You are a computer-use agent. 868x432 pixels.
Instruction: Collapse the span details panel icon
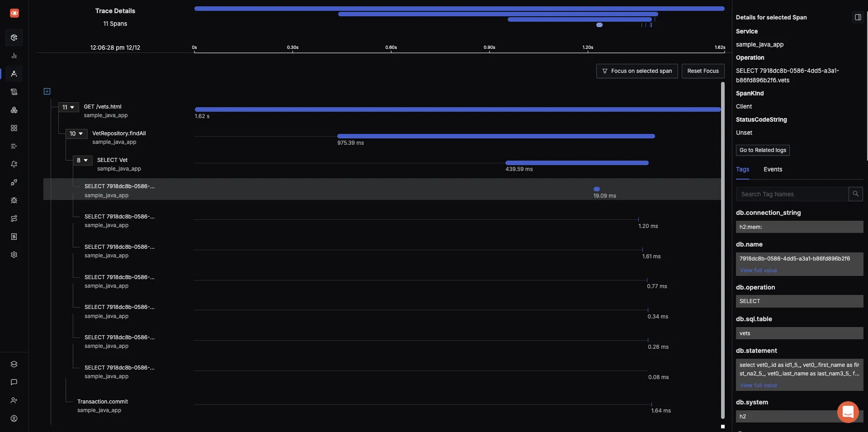pyautogui.click(x=858, y=17)
